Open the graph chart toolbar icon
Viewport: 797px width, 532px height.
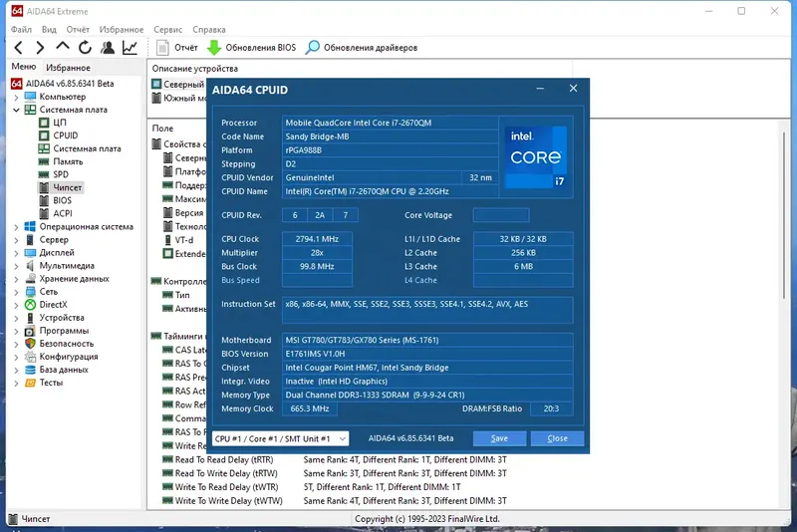(130, 48)
